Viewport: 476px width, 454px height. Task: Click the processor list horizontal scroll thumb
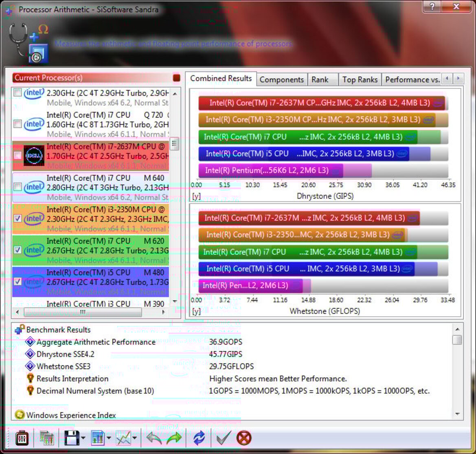[83, 312]
